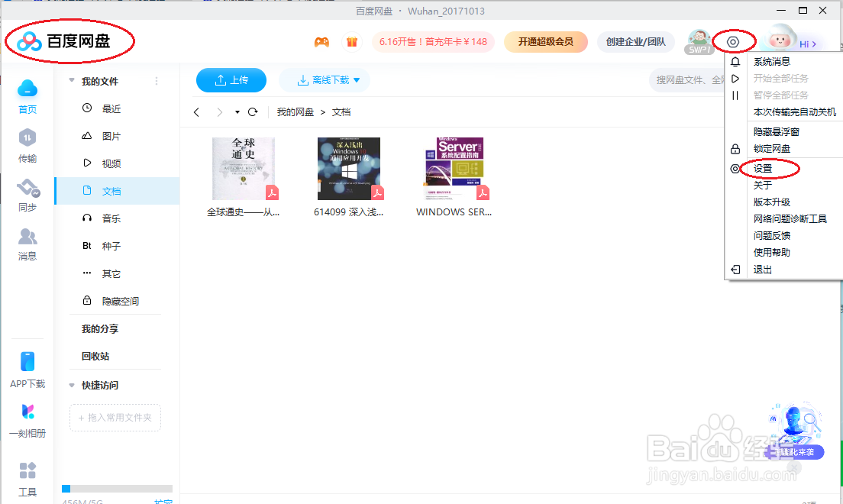Click the 上传 upload button
This screenshot has height=504, width=843.
pos(231,80)
